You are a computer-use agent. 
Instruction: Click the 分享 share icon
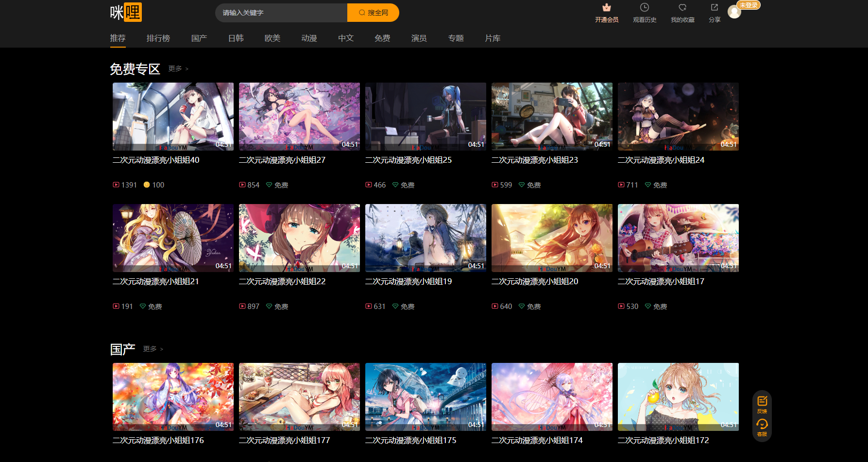pyautogui.click(x=714, y=8)
